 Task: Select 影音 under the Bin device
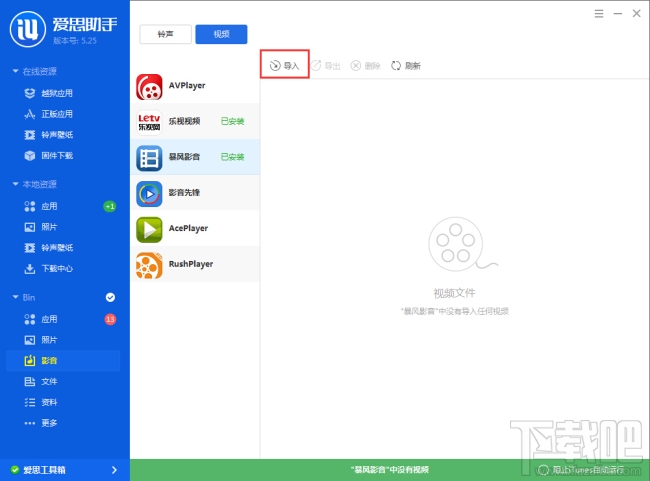63,361
